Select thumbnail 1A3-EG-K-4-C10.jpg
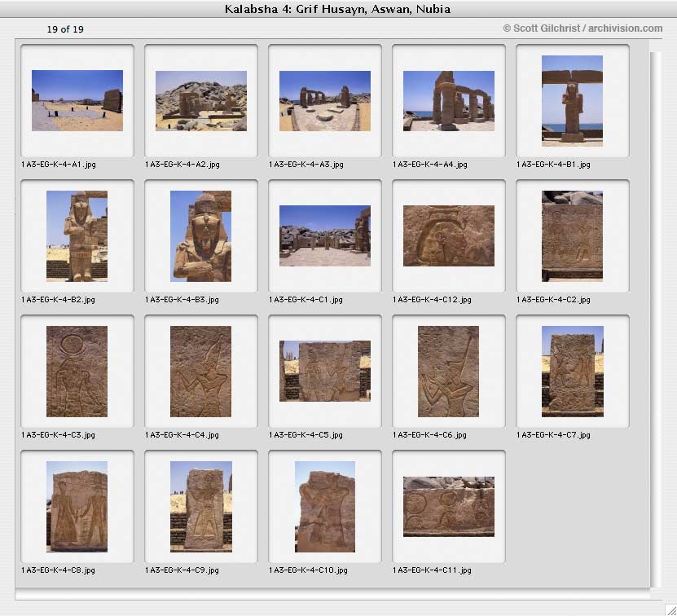 coord(325,507)
